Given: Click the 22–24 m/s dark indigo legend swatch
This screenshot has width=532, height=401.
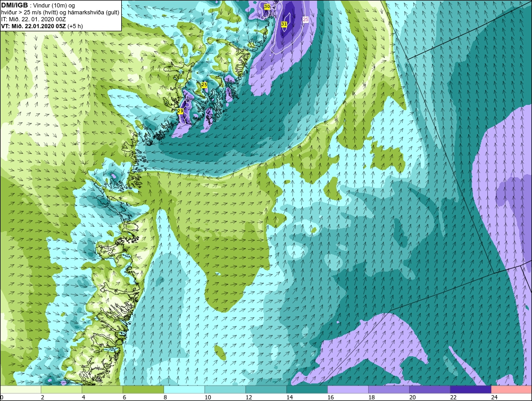Looking at the screenshot, I should tap(471, 389).
